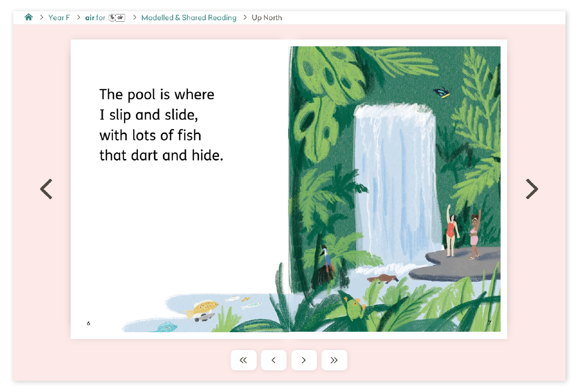The image size is (579, 392).
Task: Click page number 6 on left page
Action: coord(88,323)
